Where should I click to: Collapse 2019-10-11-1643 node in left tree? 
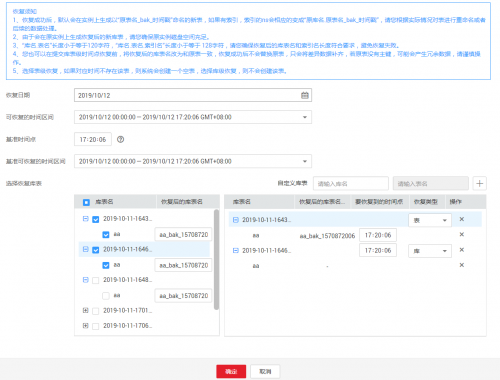coord(86,219)
